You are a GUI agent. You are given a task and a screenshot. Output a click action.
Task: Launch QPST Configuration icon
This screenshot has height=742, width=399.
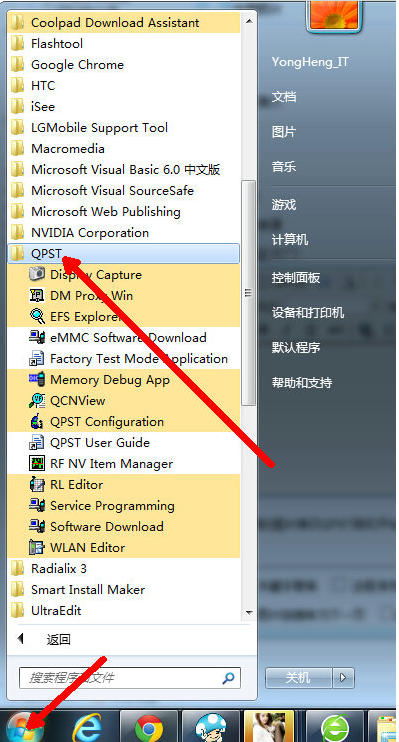[36, 422]
